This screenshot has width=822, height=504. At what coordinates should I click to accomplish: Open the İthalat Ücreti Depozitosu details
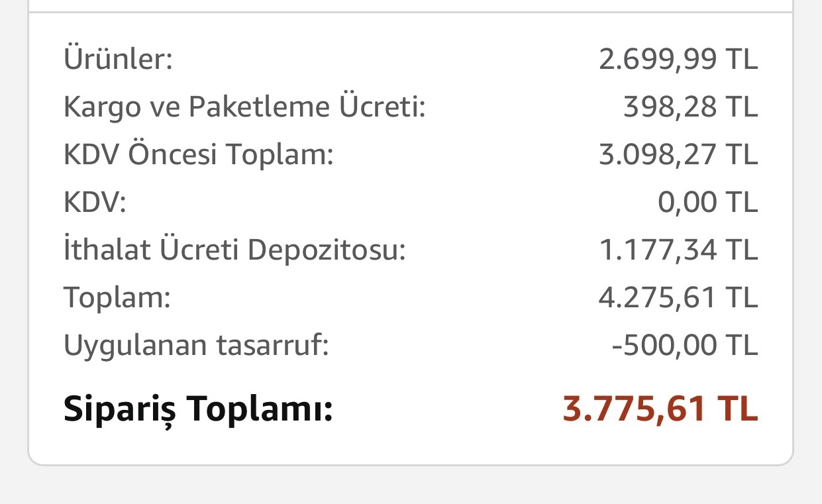(x=234, y=250)
